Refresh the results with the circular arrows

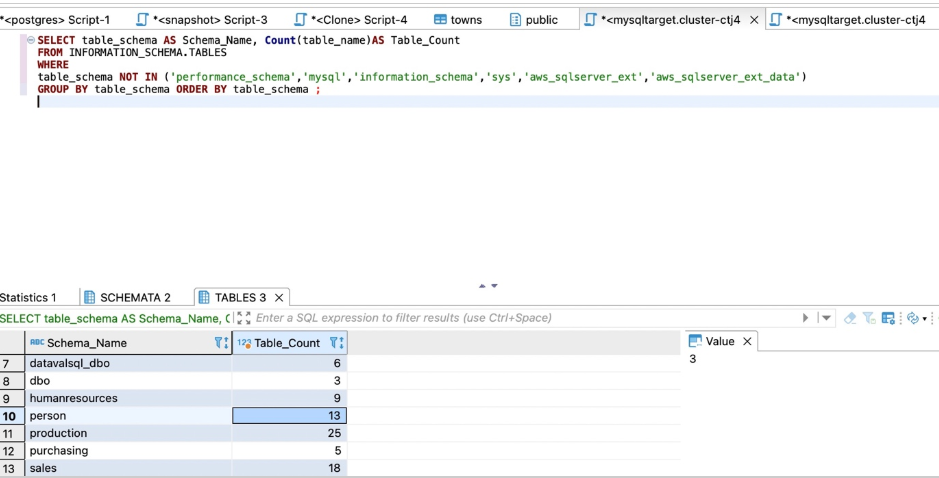pyautogui.click(x=913, y=318)
